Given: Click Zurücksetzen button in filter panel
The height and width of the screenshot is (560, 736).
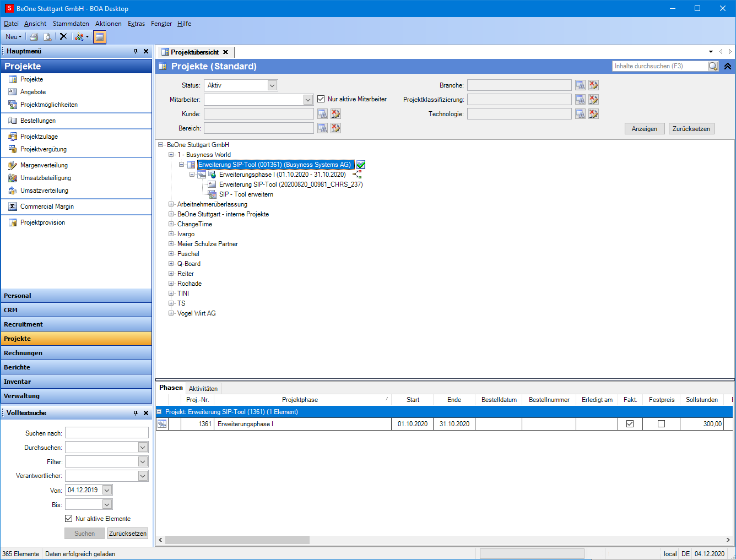Looking at the screenshot, I should tap(691, 129).
